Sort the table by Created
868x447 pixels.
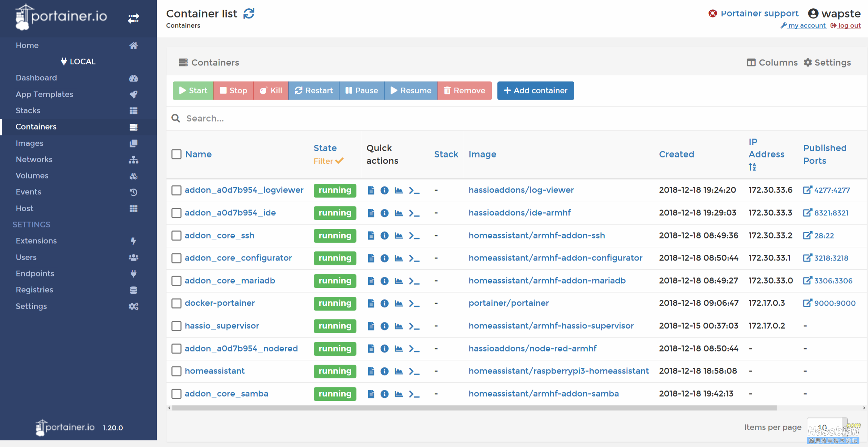click(676, 154)
